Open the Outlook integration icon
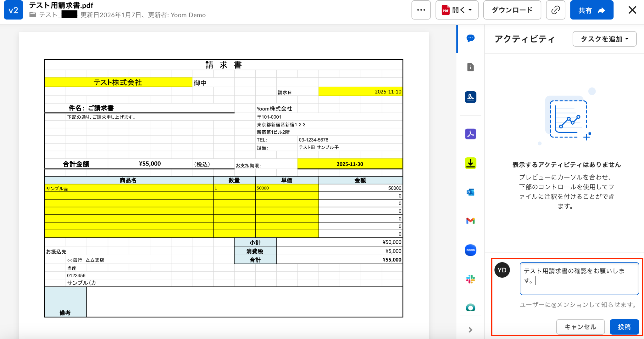This screenshot has width=644, height=339. (470, 192)
